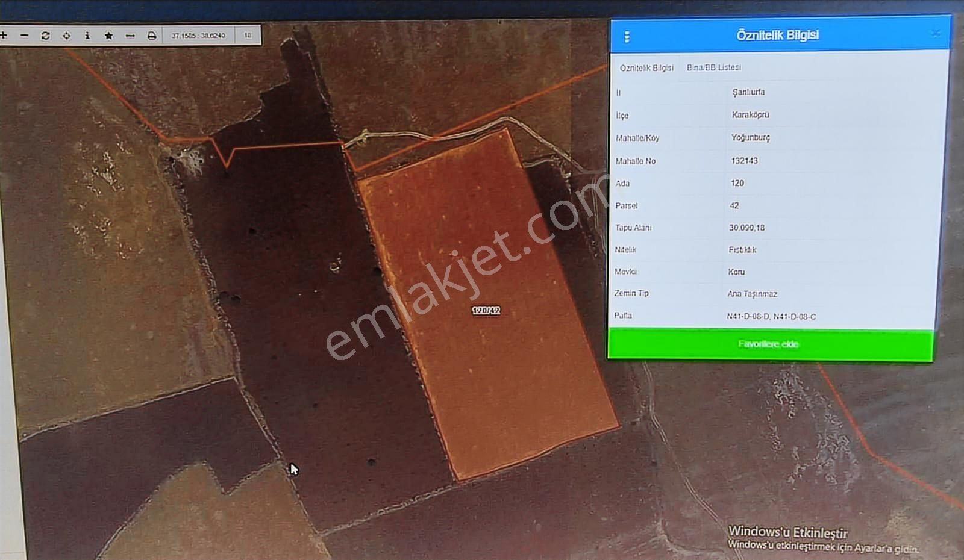The width and height of the screenshot is (964, 560).
Task: Click the locate crosshair icon
Action: [x=66, y=36]
